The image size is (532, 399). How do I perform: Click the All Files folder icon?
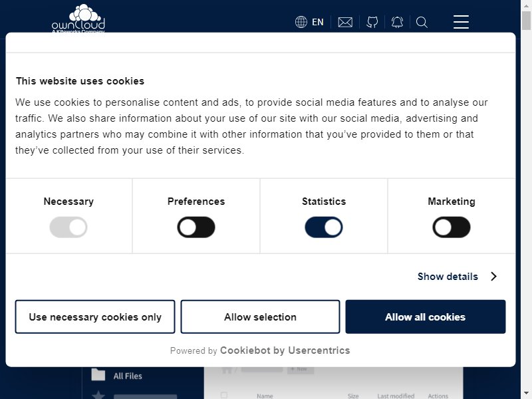click(x=98, y=375)
